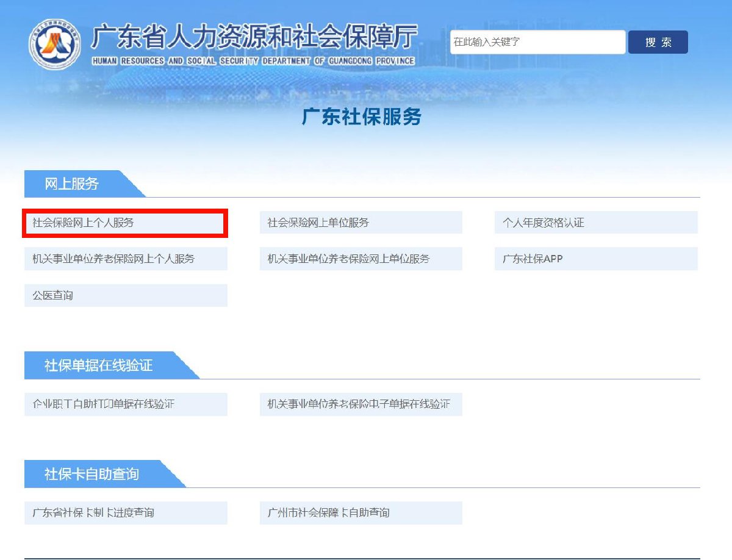Click the 公医查询 link
732x560 pixels.
(126, 295)
